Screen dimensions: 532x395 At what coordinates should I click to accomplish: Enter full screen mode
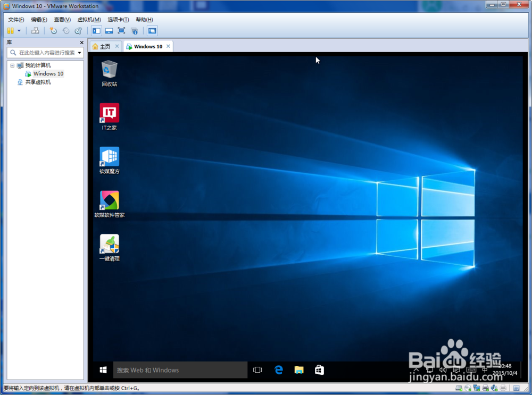tap(121, 31)
